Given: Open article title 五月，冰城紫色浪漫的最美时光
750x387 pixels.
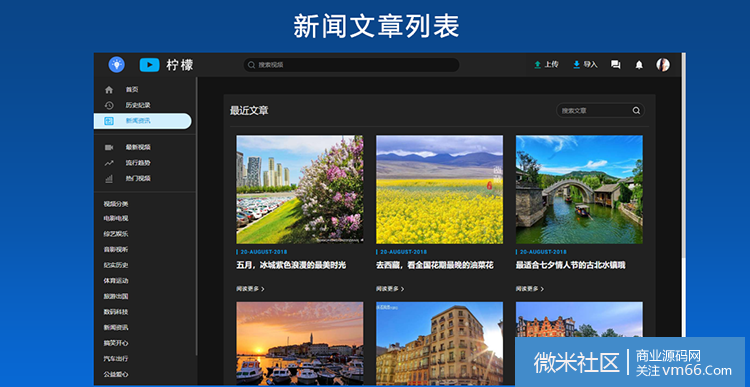Looking at the screenshot, I should (291, 265).
